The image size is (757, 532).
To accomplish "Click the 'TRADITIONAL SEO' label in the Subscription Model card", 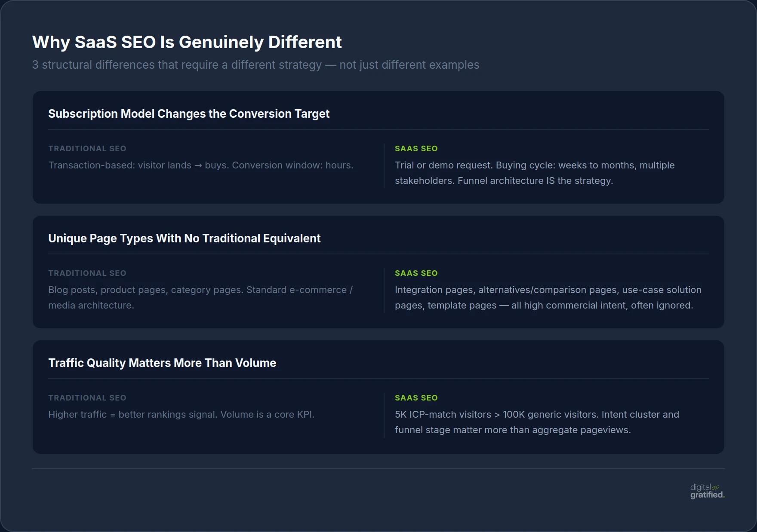I will click(x=87, y=149).
